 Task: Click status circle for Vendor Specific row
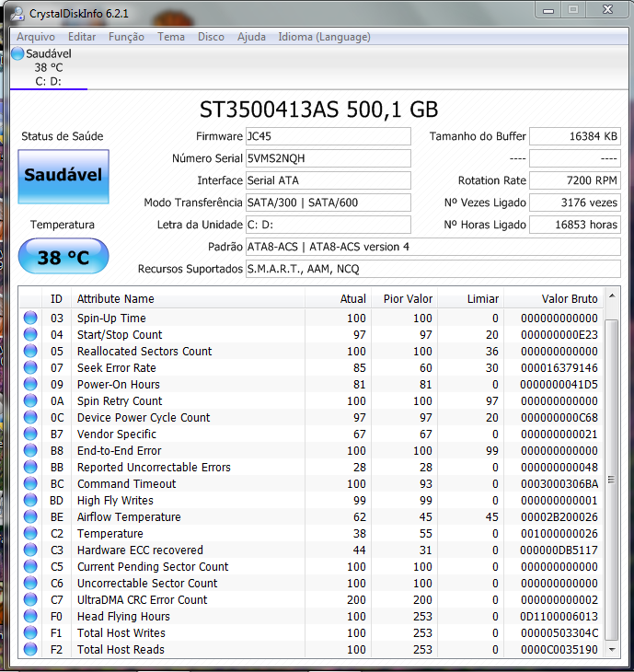(30, 434)
